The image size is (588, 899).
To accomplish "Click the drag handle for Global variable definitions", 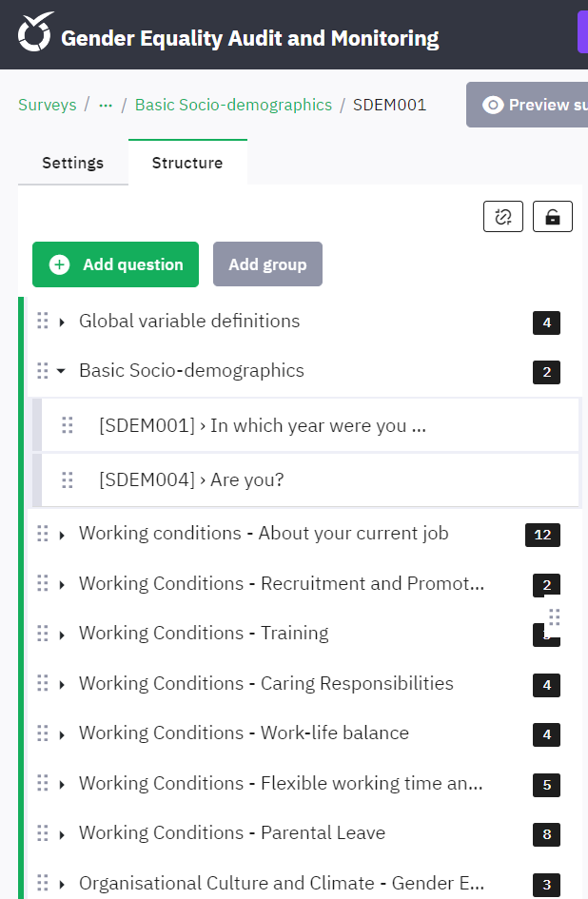I will pos(42,322).
